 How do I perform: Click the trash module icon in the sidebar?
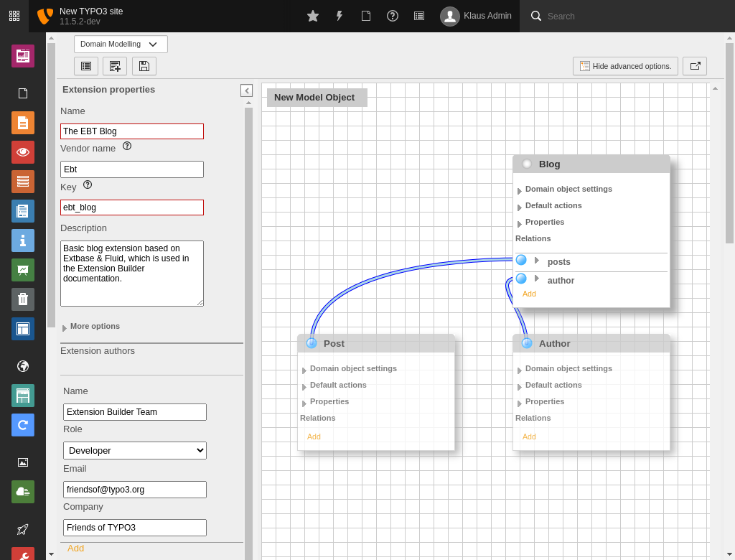click(22, 299)
